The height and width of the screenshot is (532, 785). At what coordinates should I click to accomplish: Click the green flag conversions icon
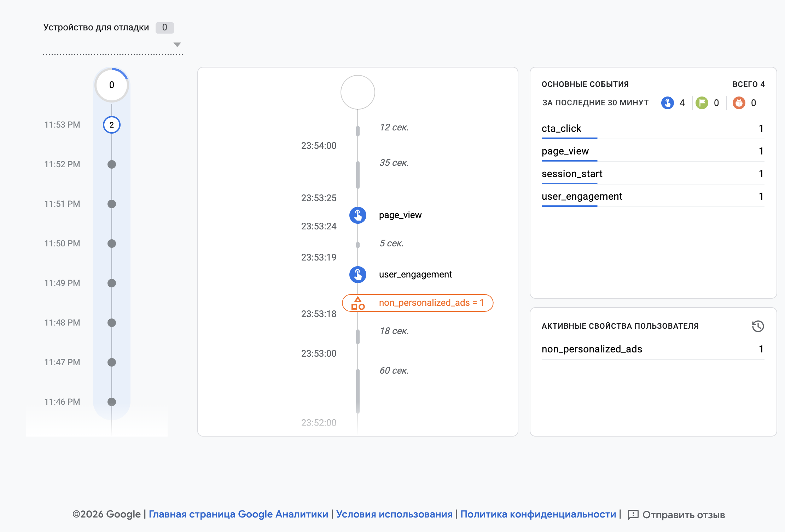point(702,103)
